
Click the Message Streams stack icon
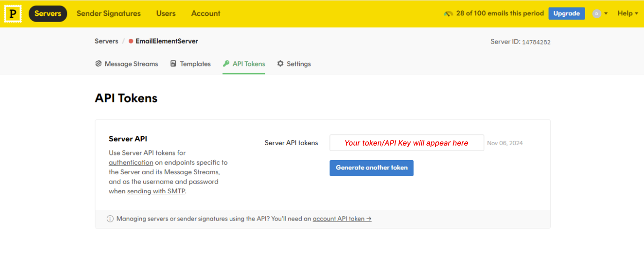coord(98,64)
